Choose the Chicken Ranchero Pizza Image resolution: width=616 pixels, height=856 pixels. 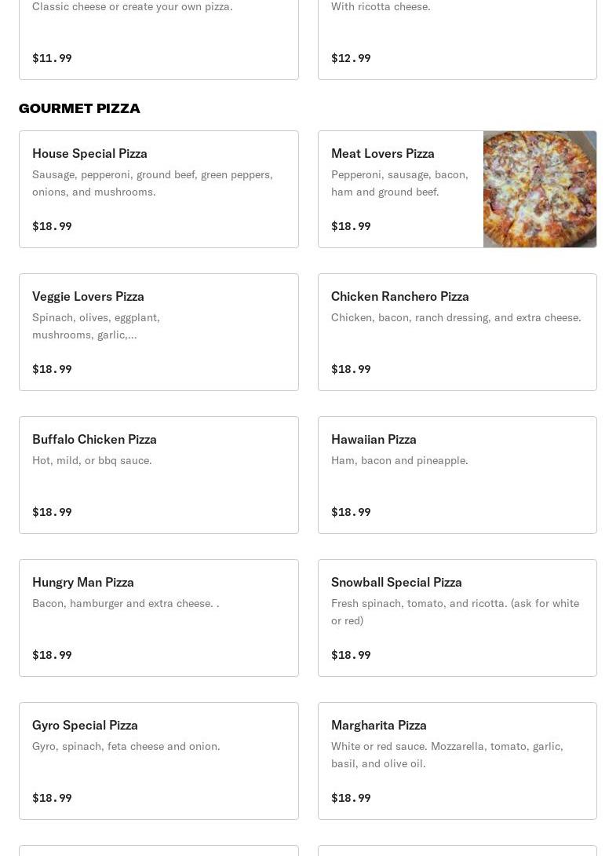(x=457, y=332)
